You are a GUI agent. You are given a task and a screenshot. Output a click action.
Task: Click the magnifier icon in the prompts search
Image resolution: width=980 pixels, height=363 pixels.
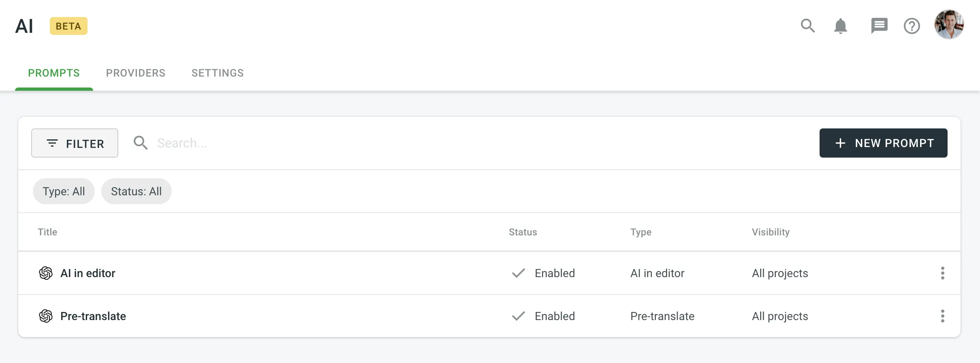pyautogui.click(x=141, y=143)
